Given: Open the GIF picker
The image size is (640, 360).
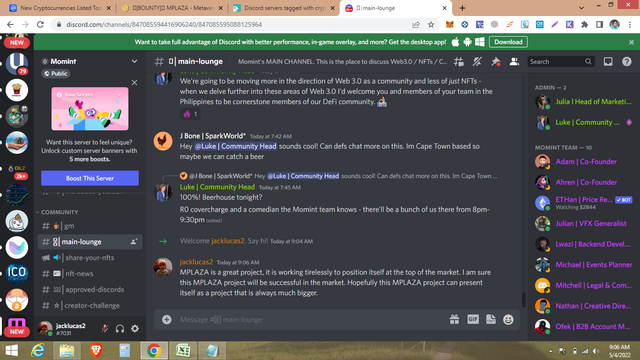Looking at the screenshot, I should (473, 319).
